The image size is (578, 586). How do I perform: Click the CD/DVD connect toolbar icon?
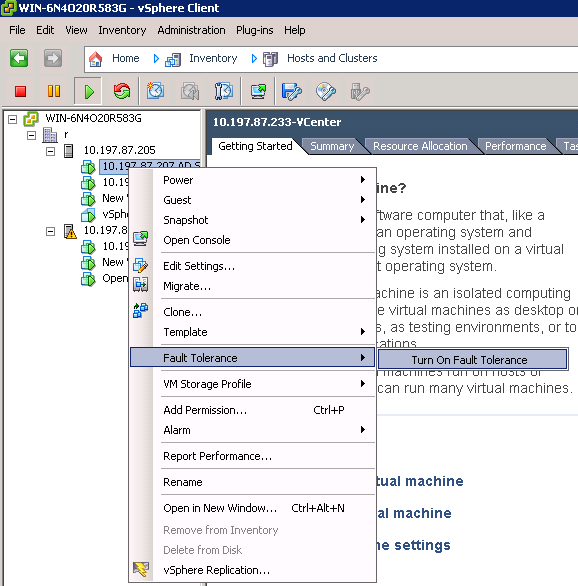[325, 92]
